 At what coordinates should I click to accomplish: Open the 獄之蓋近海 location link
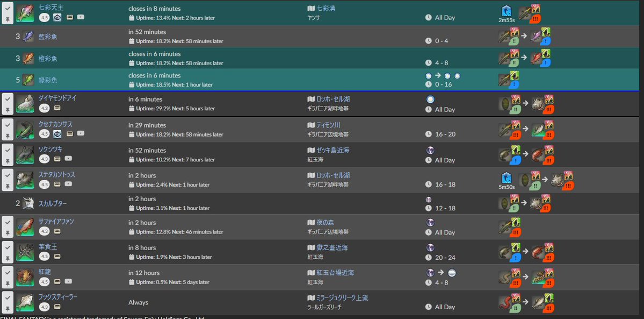click(332, 248)
